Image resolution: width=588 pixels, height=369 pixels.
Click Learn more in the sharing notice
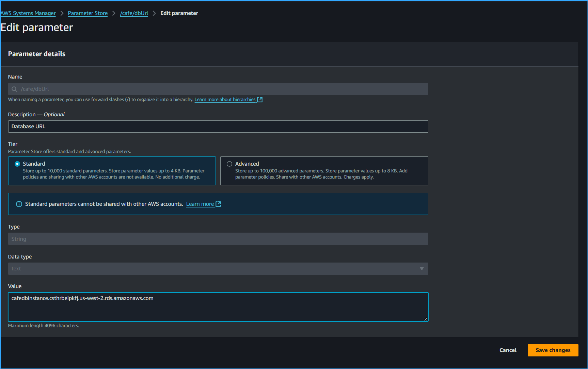(200, 204)
